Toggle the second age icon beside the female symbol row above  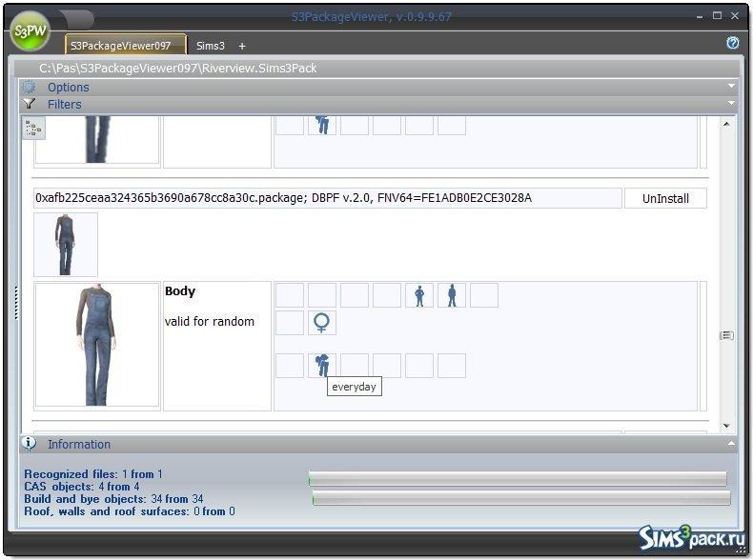tap(451, 295)
